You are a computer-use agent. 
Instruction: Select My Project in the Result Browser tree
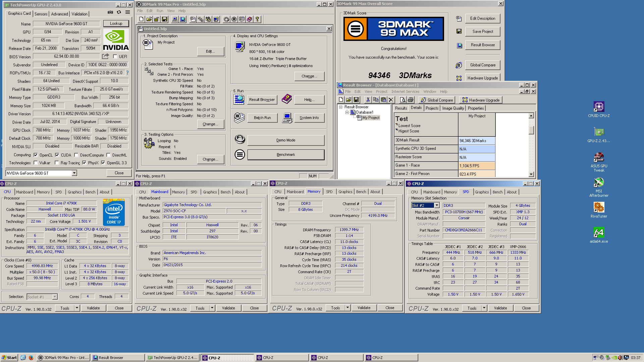click(x=371, y=118)
